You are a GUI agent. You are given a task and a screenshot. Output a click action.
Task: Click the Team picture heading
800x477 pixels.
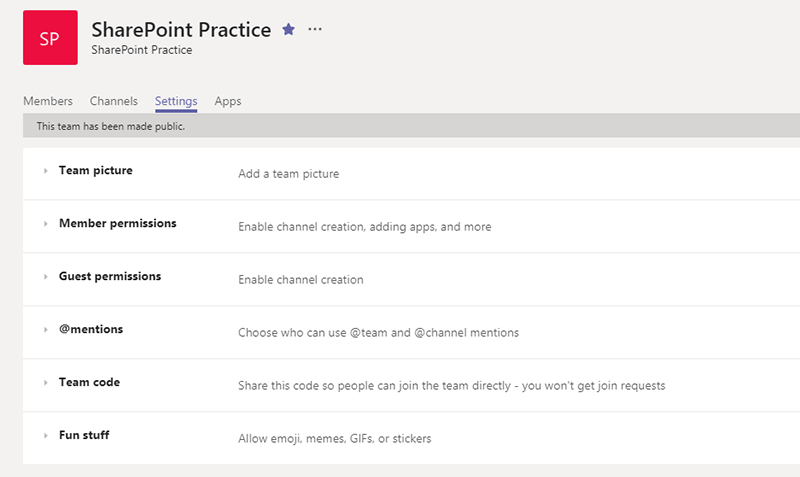tap(95, 170)
